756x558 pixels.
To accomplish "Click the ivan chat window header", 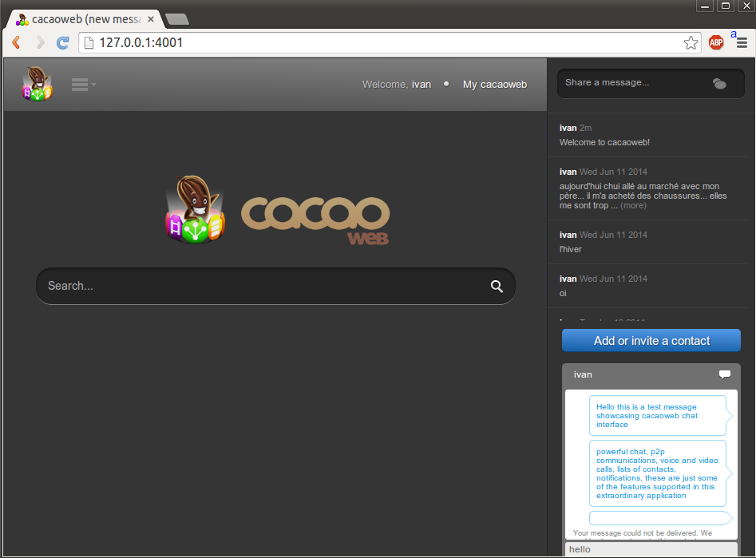I will point(651,374).
